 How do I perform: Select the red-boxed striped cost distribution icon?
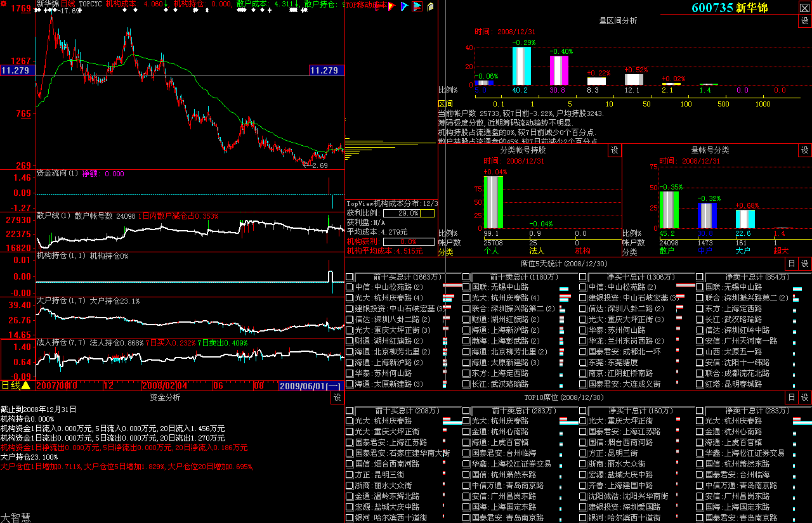pos(417,6)
